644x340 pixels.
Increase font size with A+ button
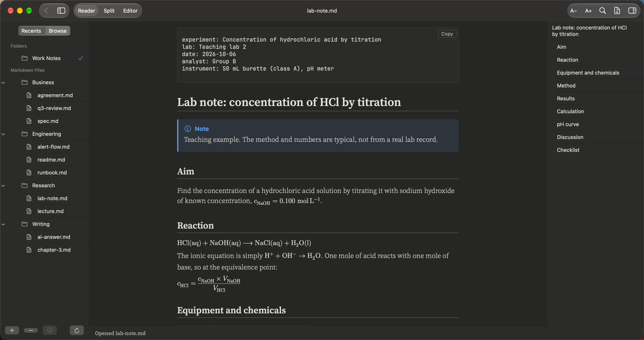[x=588, y=11]
